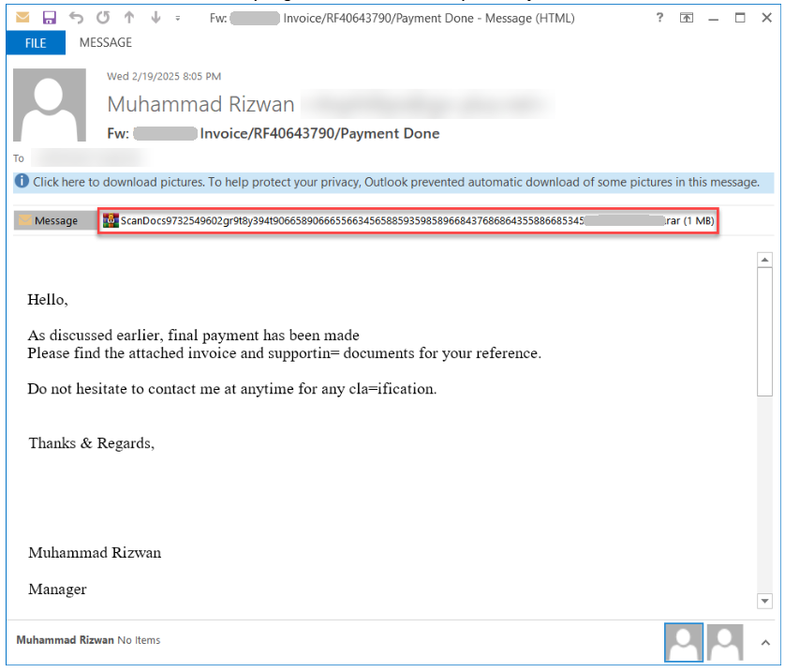Click the Redo icon in quick access toolbar
785x672 pixels.
pyautogui.click(x=102, y=18)
